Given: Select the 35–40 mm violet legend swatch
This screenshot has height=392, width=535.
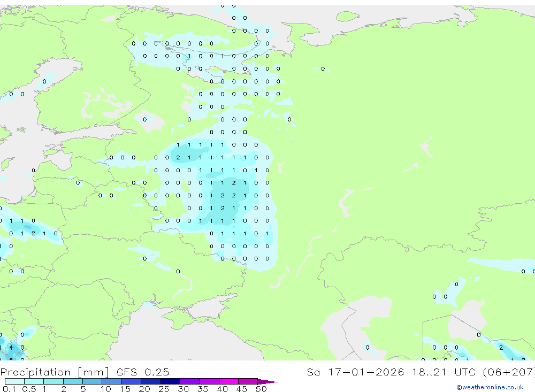Looking at the screenshot, I should pos(209,382).
